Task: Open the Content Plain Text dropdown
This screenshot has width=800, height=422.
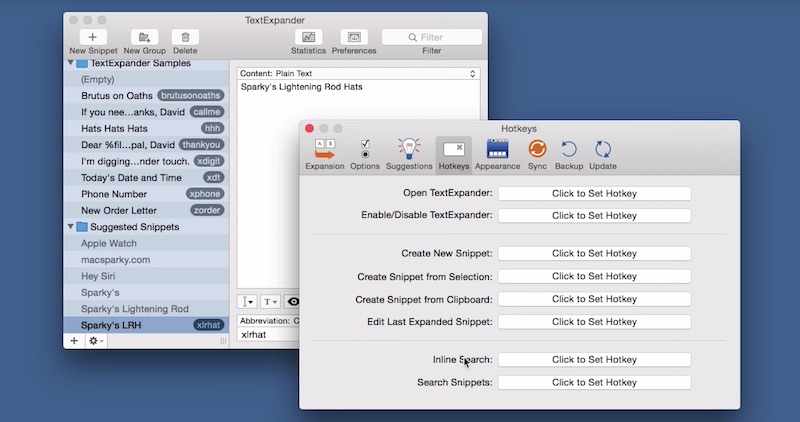Action: tap(358, 73)
